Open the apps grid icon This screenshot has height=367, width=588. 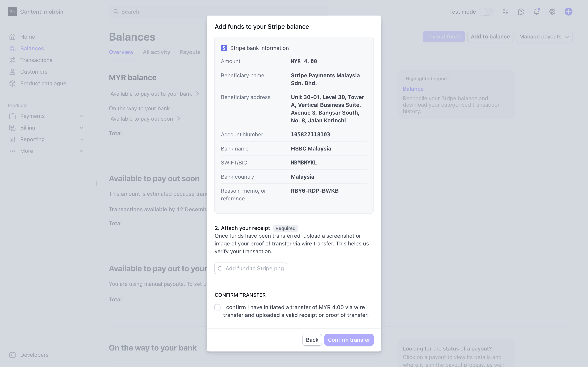point(505,12)
